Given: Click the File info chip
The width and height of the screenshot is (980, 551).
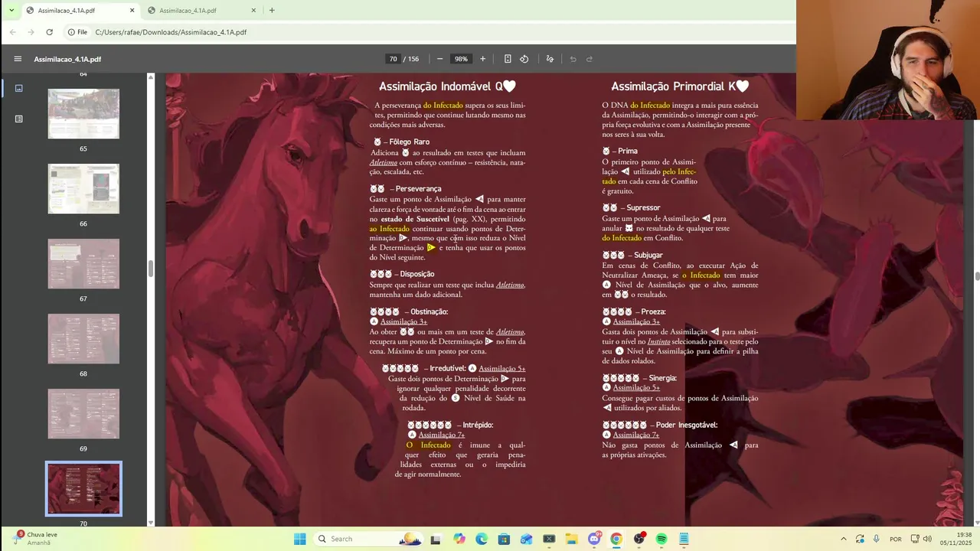Looking at the screenshot, I should click(77, 32).
